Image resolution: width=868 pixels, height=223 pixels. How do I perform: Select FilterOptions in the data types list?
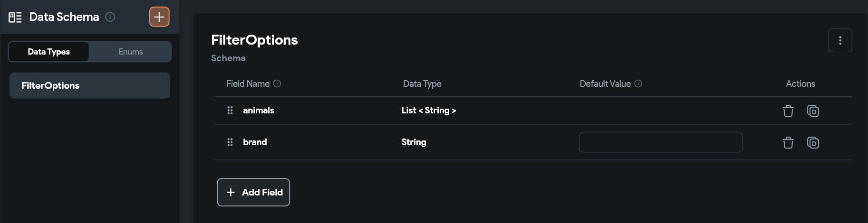[89, 85]
